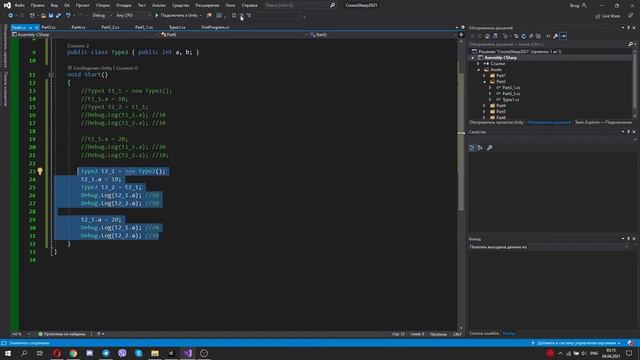Open the Файл menu

pos(19,5)
